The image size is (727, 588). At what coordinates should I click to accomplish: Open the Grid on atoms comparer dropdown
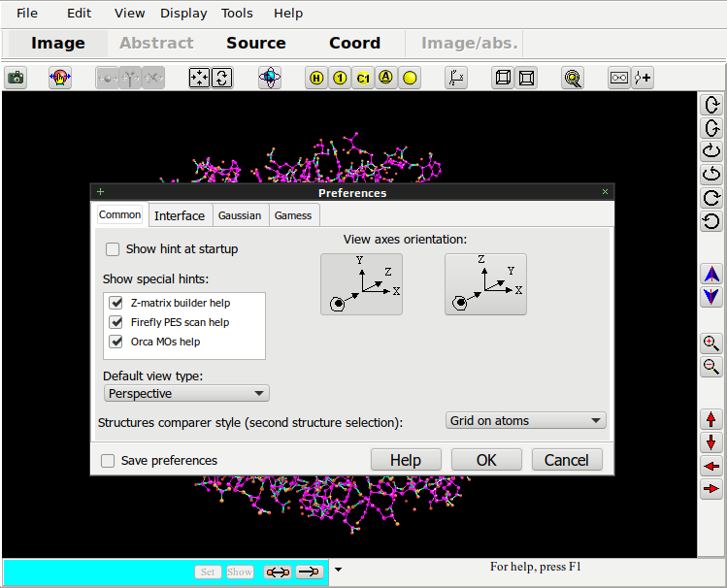coord(526,421)
